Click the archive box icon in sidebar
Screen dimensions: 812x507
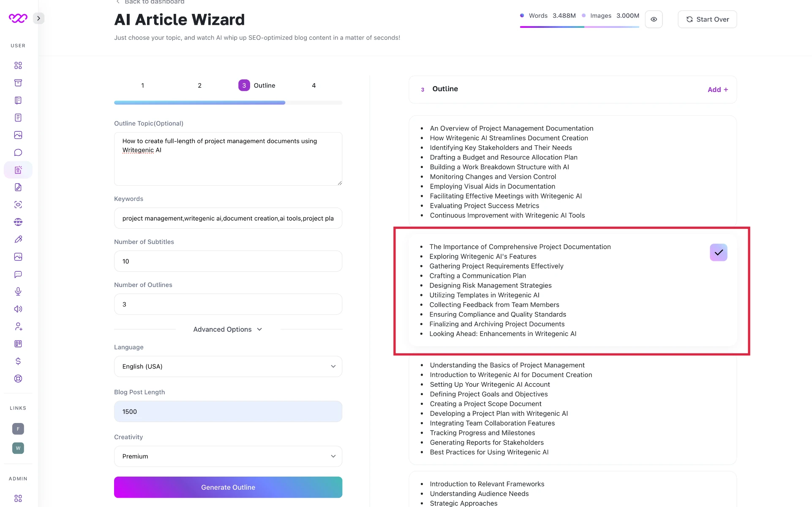click(18, 83)
